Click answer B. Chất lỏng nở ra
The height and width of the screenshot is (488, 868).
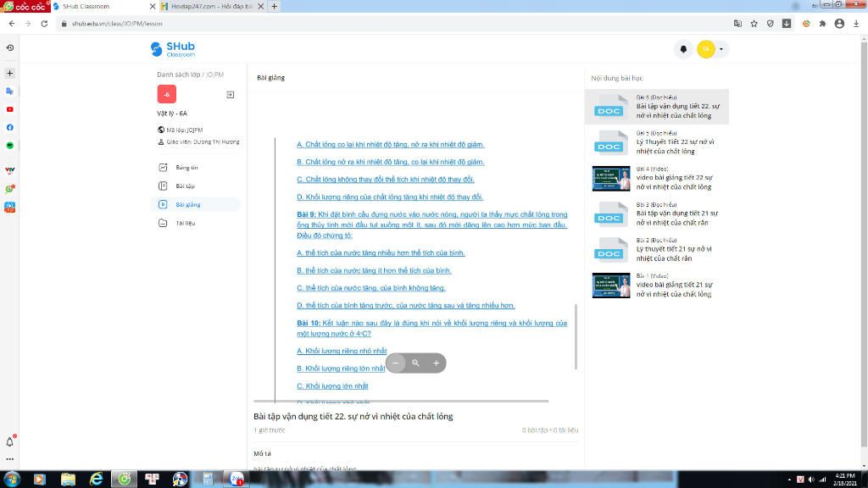click(x=390, y=162)
